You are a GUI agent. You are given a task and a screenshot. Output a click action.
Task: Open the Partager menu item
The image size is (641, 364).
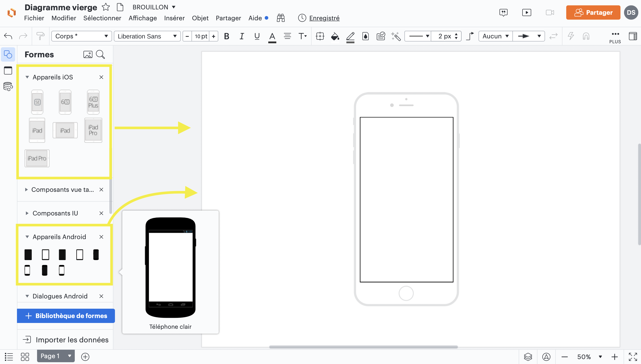228,18
